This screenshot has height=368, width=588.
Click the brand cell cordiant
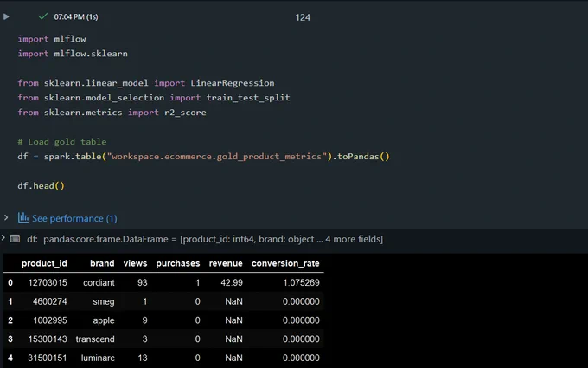click(99, 282)
